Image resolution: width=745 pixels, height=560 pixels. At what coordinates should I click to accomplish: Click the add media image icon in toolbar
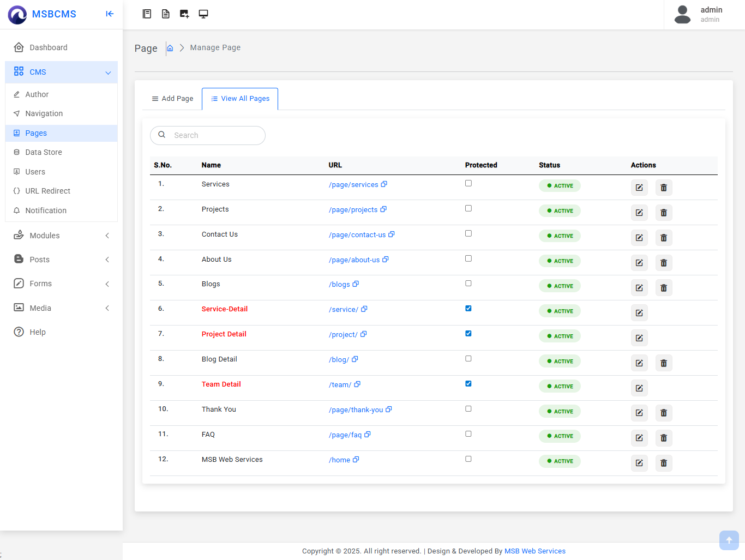coord(184,14)
